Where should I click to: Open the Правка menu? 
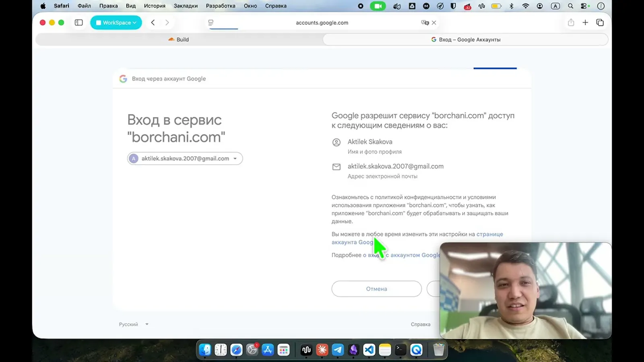click(109, 6)
